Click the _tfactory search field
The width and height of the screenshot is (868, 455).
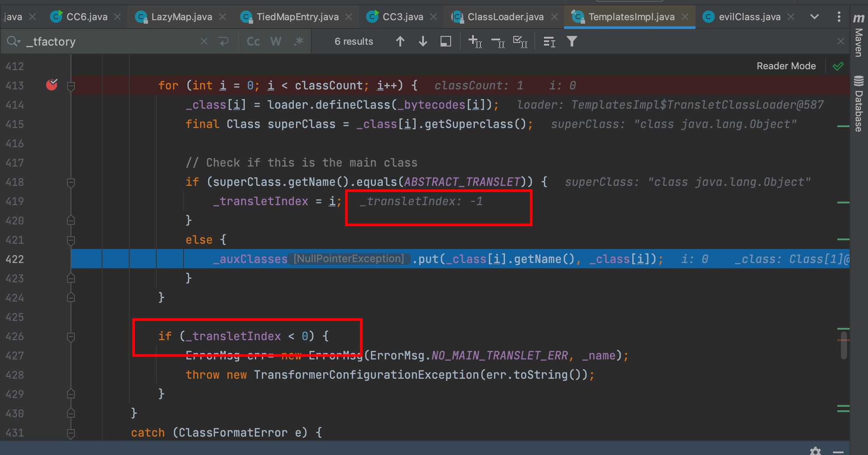click(x=112, y=41)
